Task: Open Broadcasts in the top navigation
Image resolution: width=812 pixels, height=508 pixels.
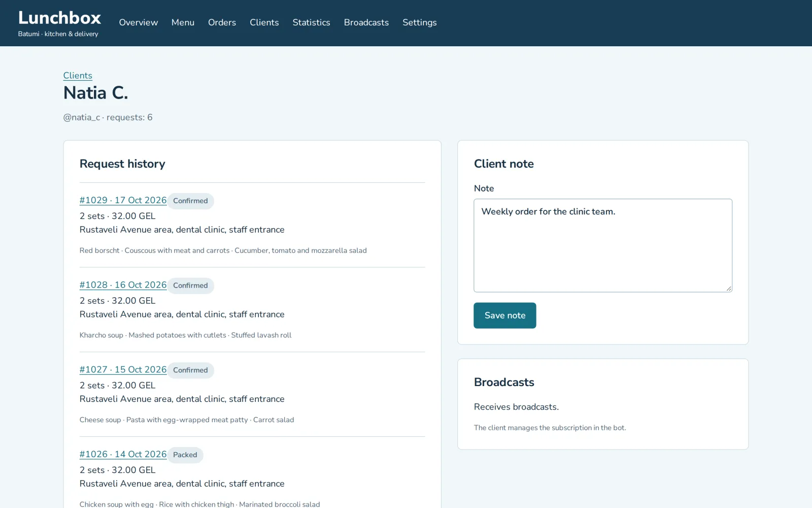Action: pyautogui.click(x=366, y=22)
